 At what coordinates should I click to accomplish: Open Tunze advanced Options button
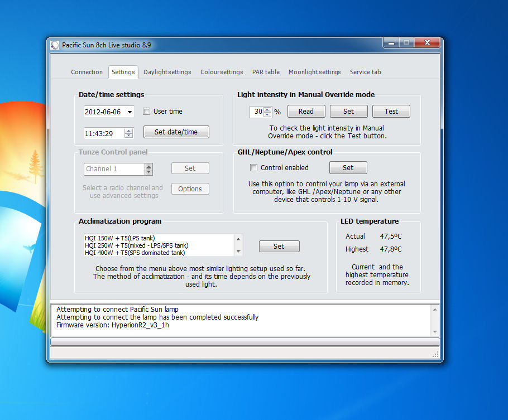190,189
